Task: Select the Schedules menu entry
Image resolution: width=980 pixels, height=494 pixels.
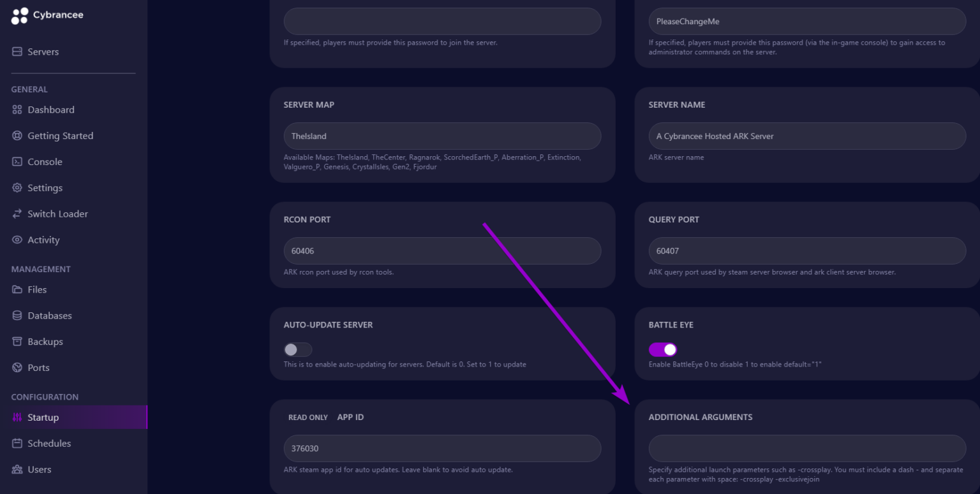Action: (49, 444)
